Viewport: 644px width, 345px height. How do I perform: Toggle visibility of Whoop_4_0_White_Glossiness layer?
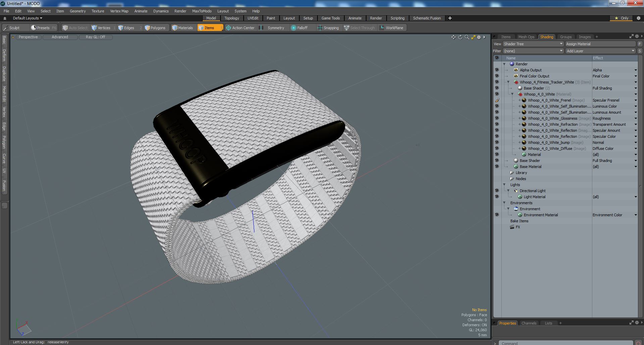coord(497,118)
